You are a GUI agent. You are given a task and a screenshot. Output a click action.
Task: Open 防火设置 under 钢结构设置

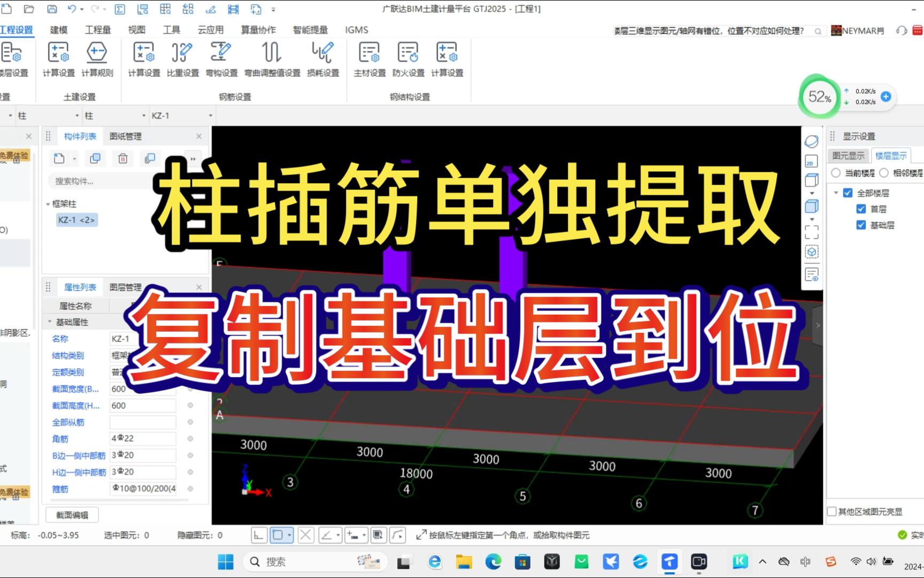407,59
